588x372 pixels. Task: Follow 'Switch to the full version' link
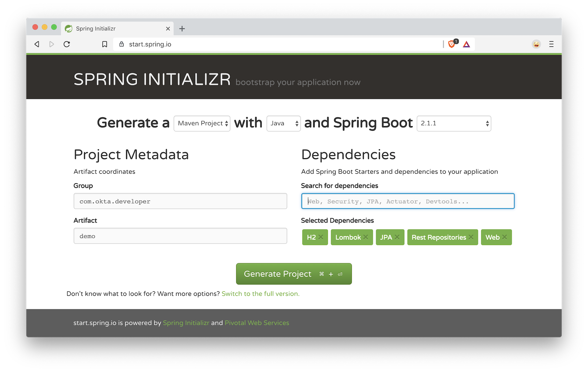(260, 294)
